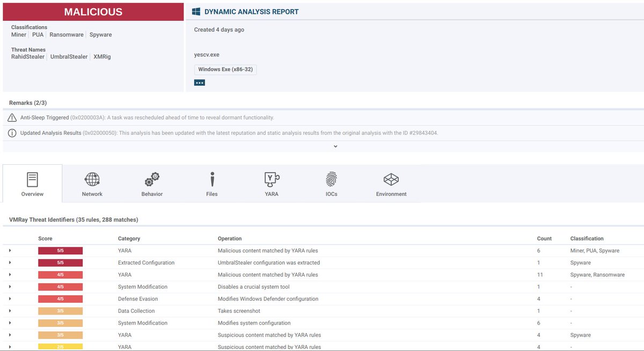Switch to the Files tab

(x=212, y=184)
